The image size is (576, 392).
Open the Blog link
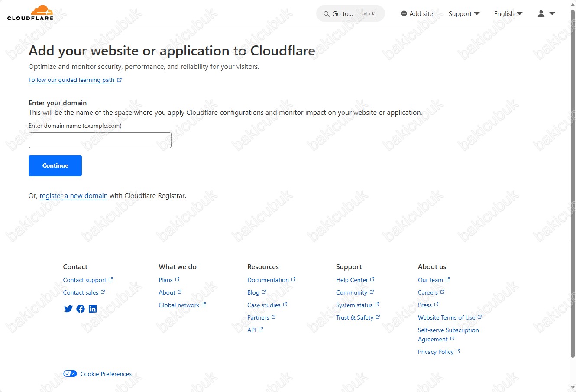(253, 292)
